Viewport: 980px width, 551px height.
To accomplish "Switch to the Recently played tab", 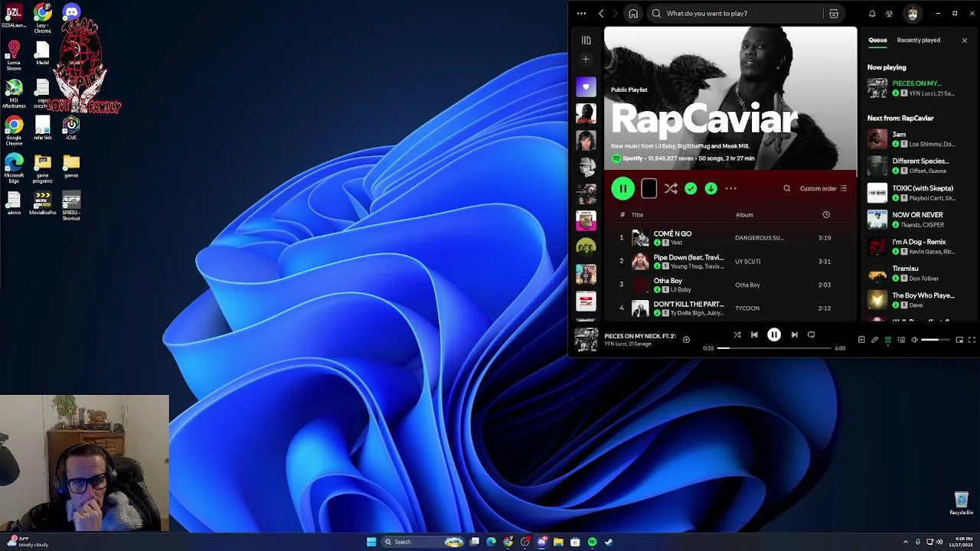I will click(x=919, y=40).
